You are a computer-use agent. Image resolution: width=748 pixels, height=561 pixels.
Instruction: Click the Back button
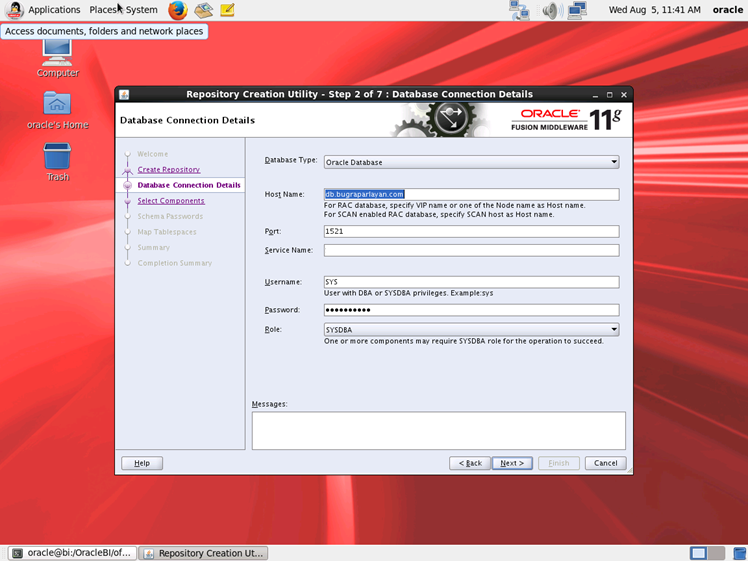470,463
